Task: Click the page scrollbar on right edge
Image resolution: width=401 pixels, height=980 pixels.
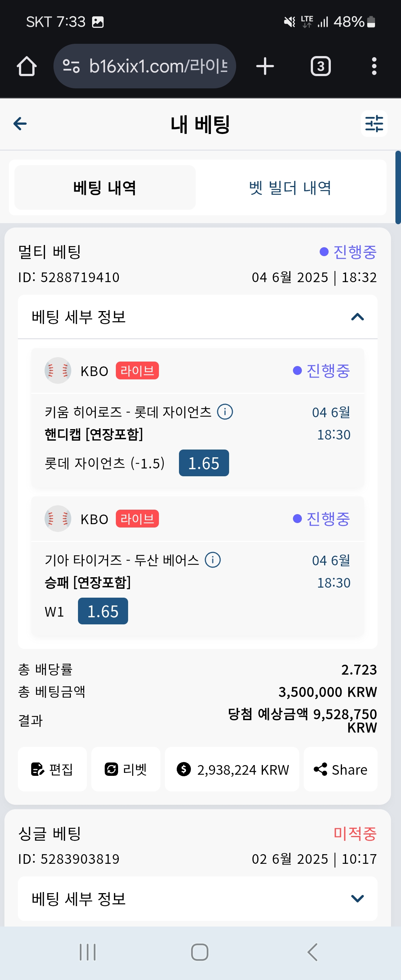Action: point(398,187)
